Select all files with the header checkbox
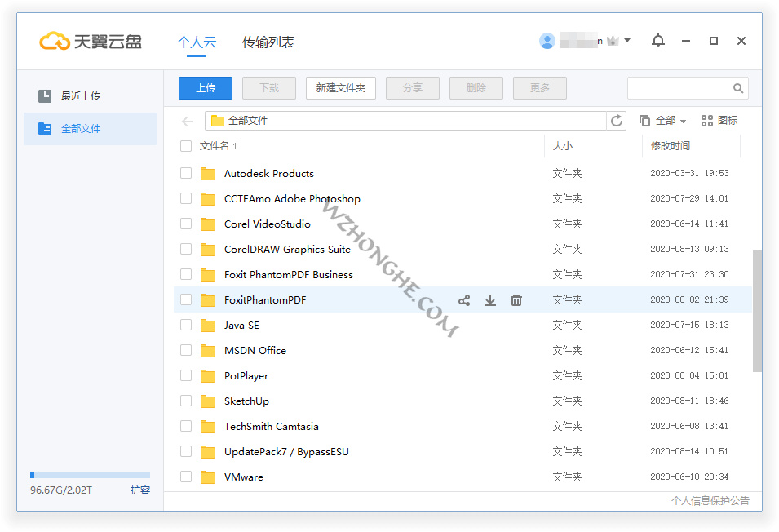Viewport: 779px width, 532px height. (x=186, y=146)
